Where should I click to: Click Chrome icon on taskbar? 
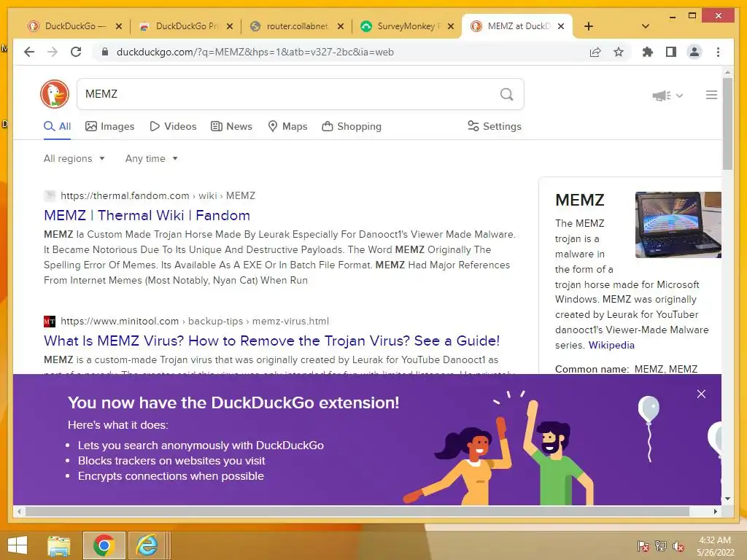(104, 545)
